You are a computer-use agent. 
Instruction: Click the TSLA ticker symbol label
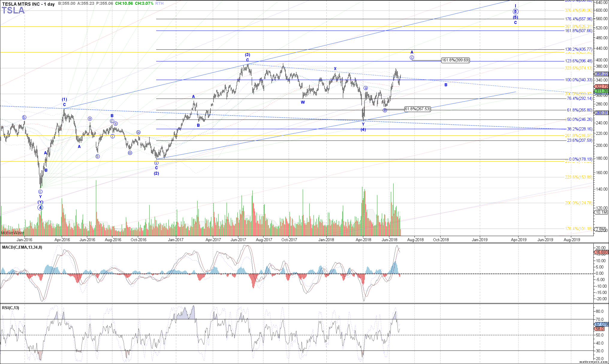[13, 10]
